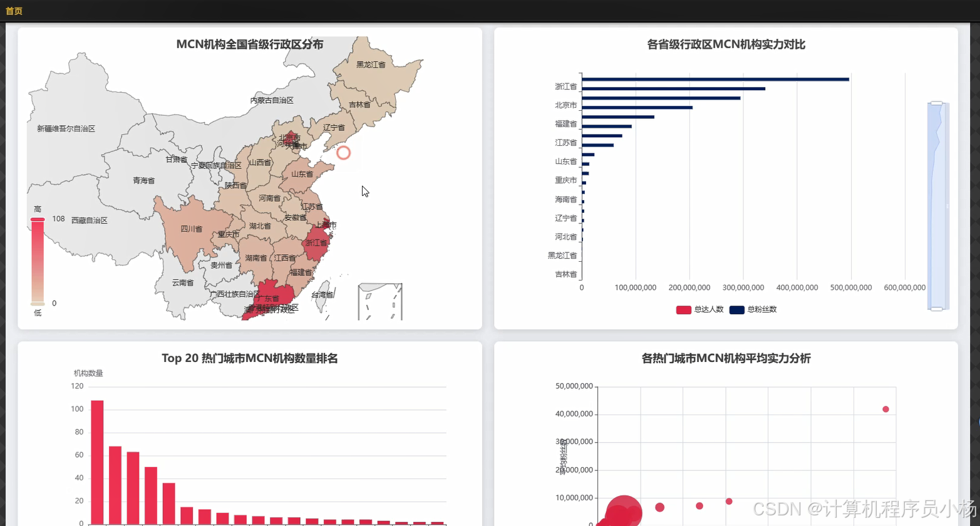Select 甘肃省 on the map
The height and width of the screenshot is (526, 980).
click(176, 160)
